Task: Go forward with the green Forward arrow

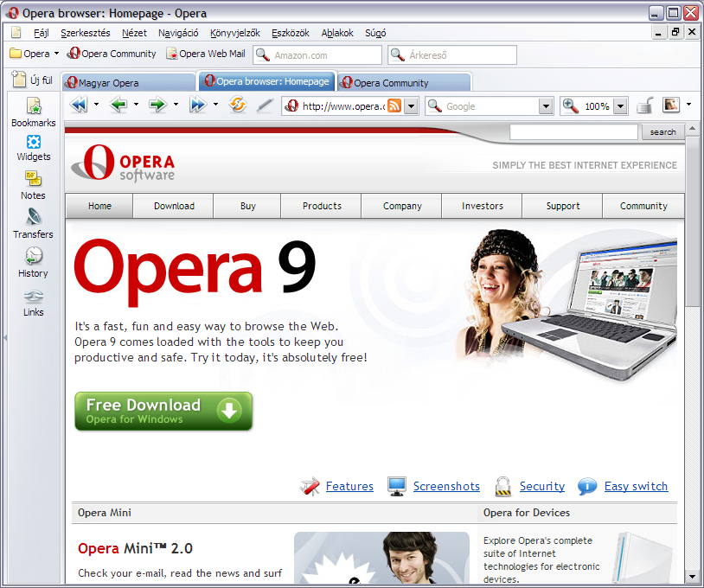Action: point(158,105)
